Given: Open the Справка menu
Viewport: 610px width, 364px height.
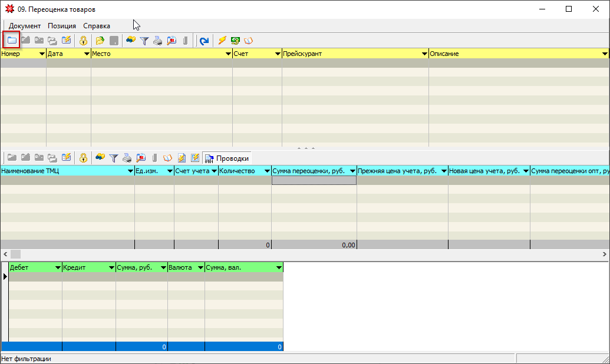Looking at the screenshot, I should (96, 26).
